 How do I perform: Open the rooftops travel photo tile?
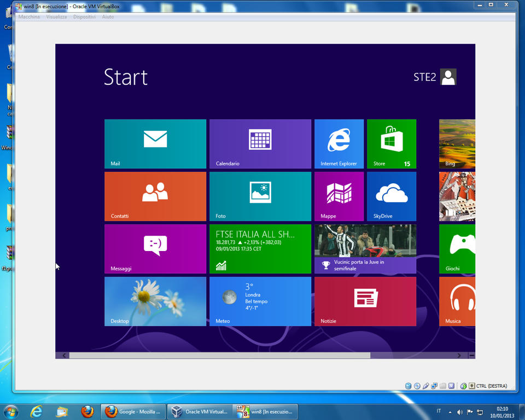pyautogui.click(x=457, y=196)
